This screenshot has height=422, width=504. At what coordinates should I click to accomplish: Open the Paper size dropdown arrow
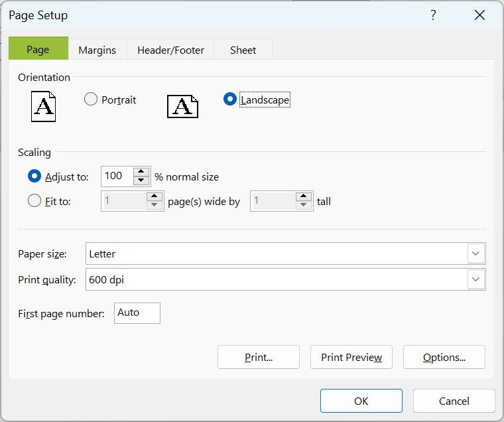[x=475, y=253]
